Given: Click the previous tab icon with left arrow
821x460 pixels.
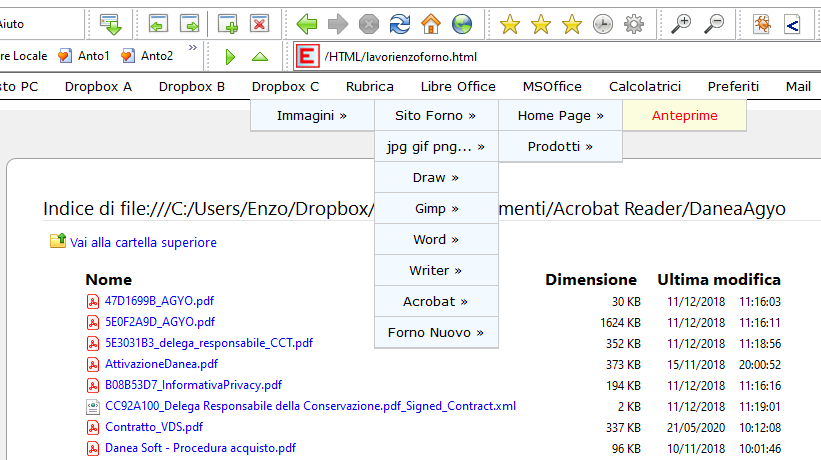Looking at the screenshot, I should point(158,24).
